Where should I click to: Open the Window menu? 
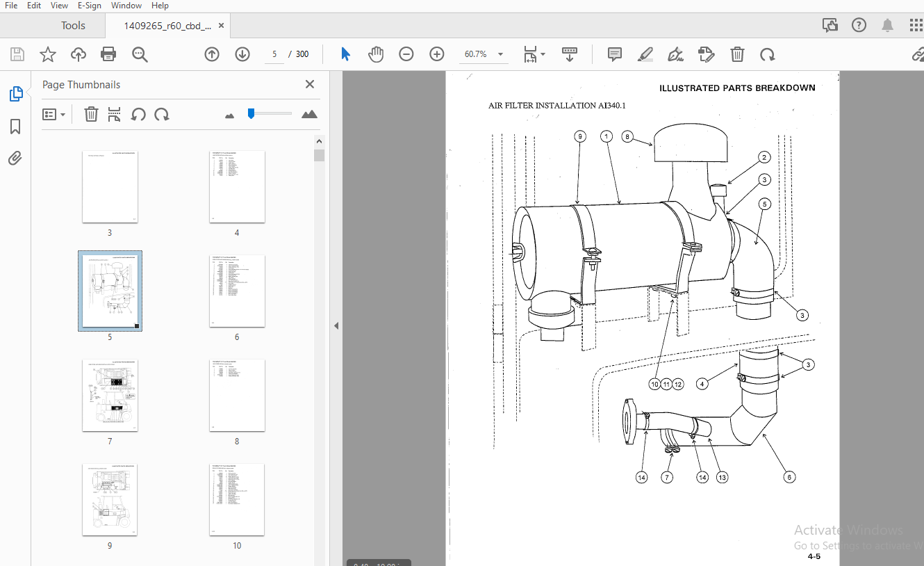pos(126,6)
